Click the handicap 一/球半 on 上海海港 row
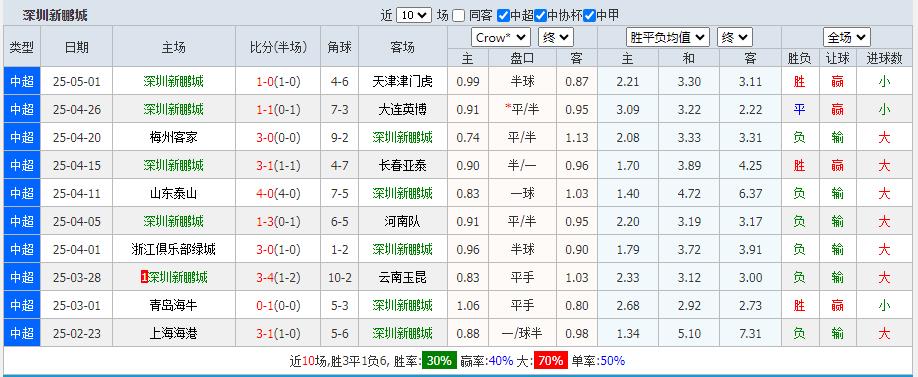Image resolution: width=918 pixels, height=377 pixels. pos(522,334)
